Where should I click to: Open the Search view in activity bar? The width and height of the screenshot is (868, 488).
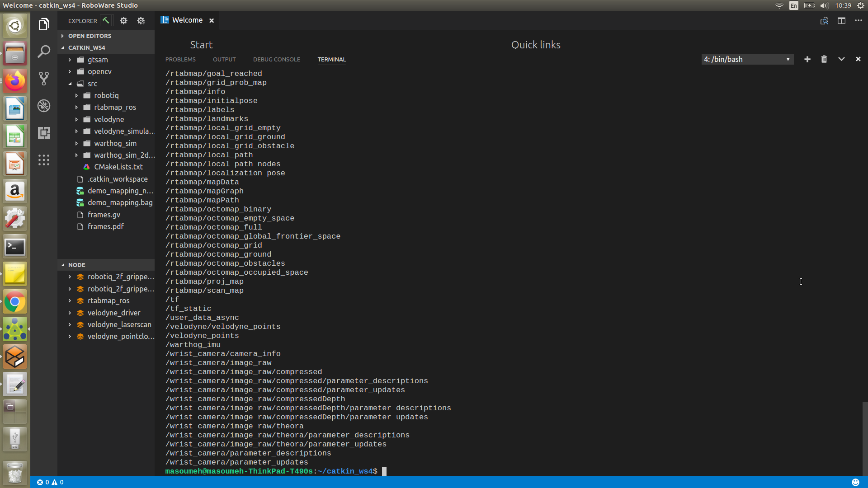coord(44,52)
